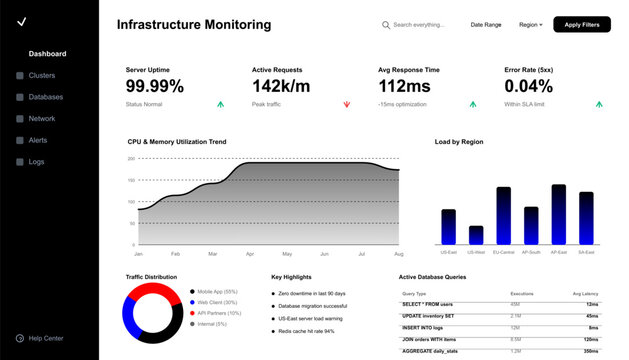The width and height of the screenshot is (629, 360).
Task: Click the 0.04% error rate value
Action: (x=529, y=86)
